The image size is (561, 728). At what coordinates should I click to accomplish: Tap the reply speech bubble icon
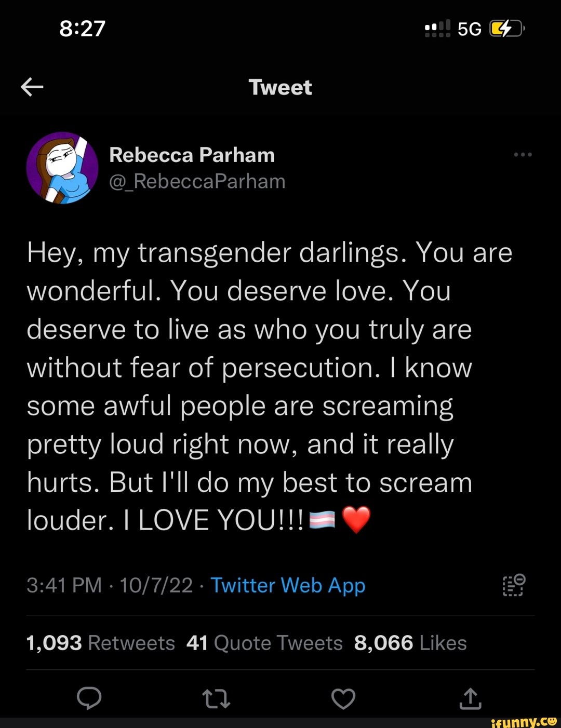point(89,698)
